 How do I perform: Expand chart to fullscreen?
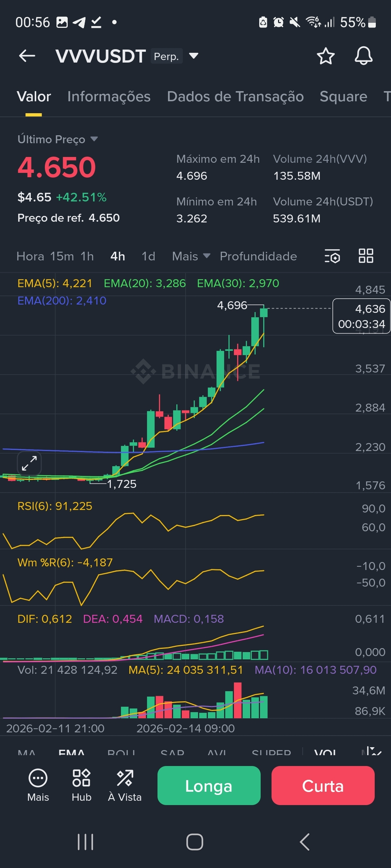click(x=29, y=463)
